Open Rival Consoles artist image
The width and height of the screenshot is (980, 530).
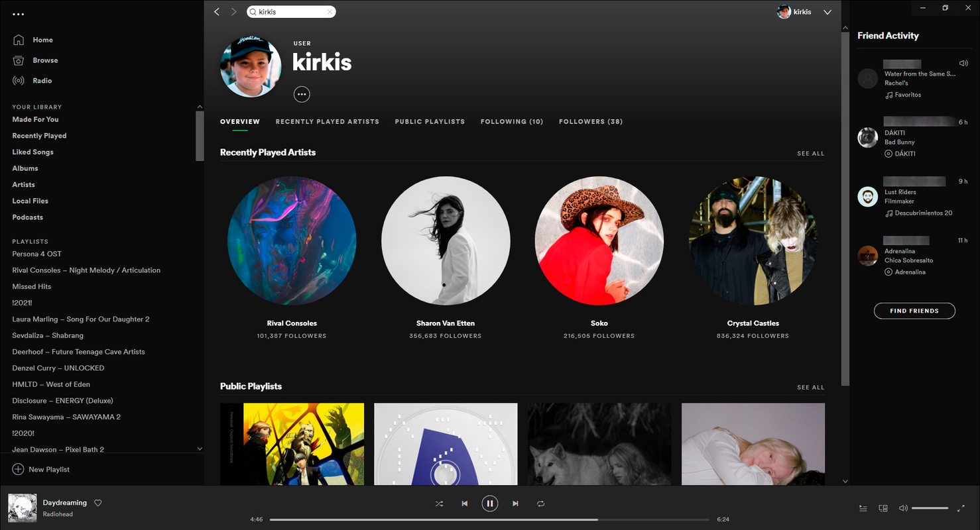click(x=292, y=241)
